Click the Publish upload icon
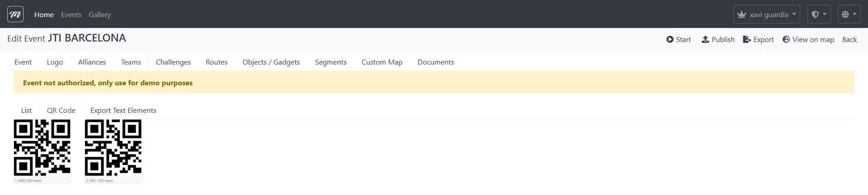Screen dimensions: 868x195 pos(705,40)
